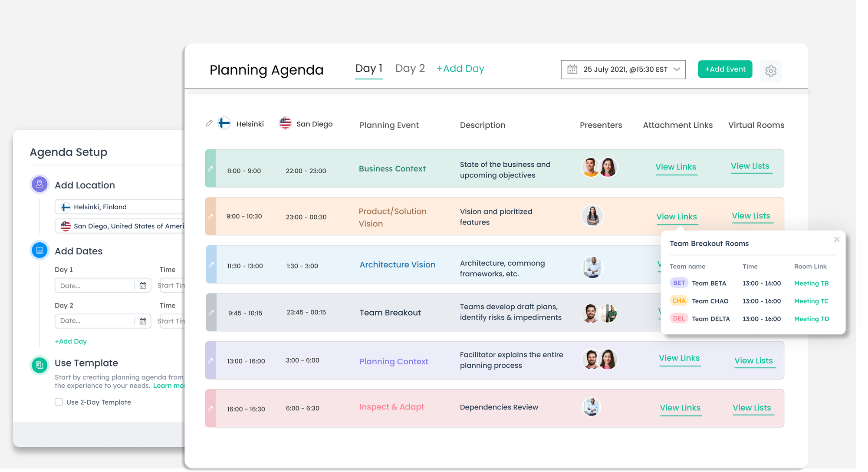Click the Add Dates calendar icon
The height and width of the screenshot is (472, 868).
[39, 250]
